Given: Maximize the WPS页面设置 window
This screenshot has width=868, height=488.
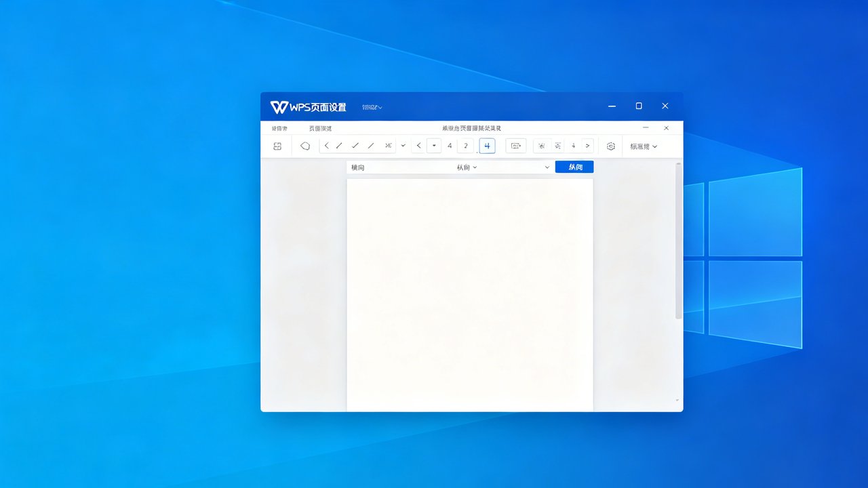Looking at the screenshot, I should [x=639, y=106].
